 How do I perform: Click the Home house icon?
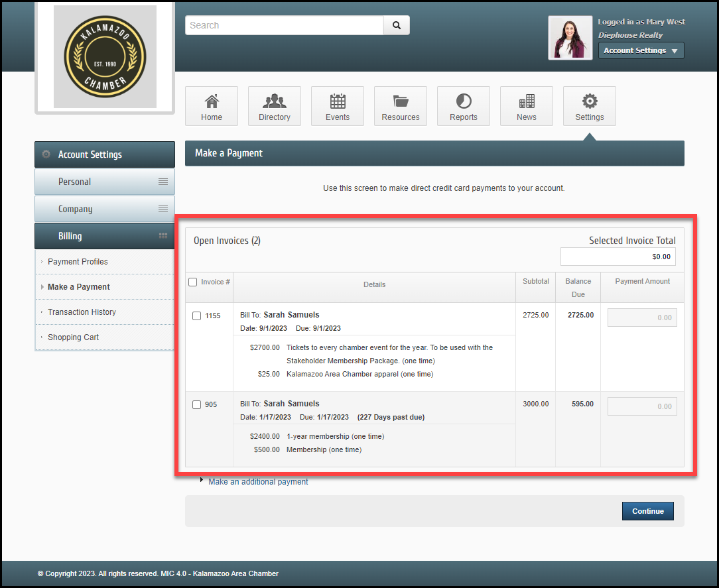tap(212, 101)
